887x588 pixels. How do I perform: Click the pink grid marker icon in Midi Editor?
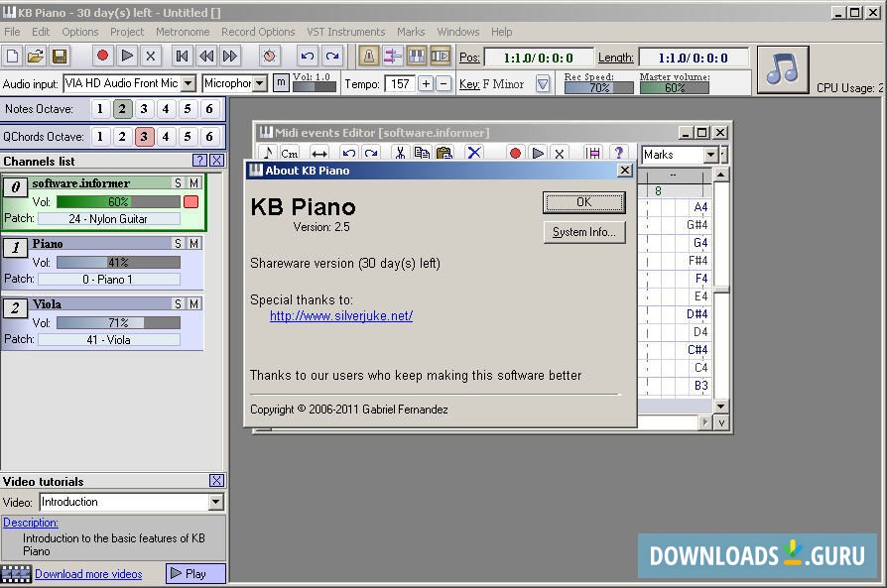pyautogui.click(x=593, y=154)
